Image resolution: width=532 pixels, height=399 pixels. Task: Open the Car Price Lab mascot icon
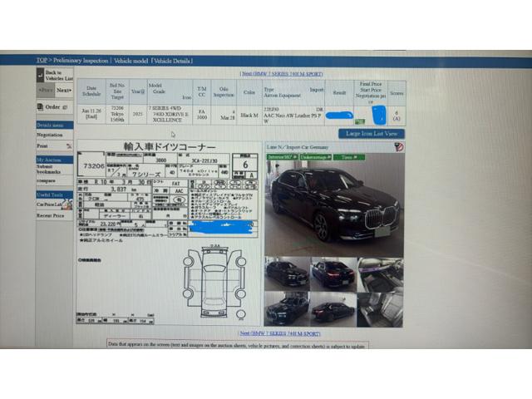(x=67, y=204)
